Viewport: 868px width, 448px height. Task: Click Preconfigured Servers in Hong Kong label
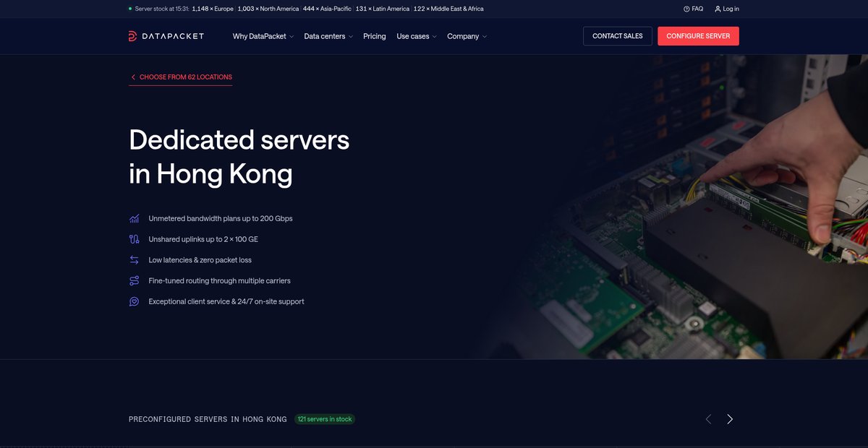208,419
